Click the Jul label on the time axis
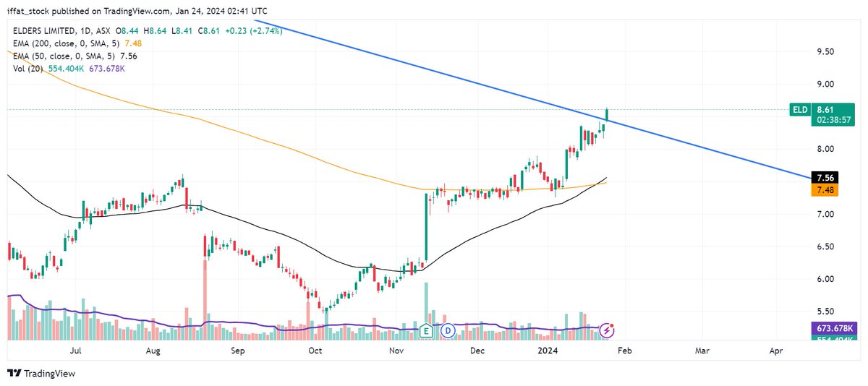 (x=75, y=351)
